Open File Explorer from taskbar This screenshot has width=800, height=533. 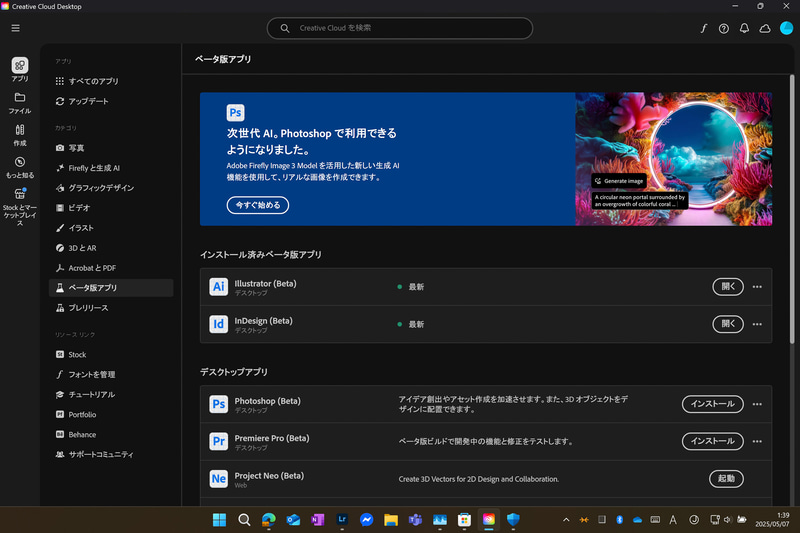tap(391, 520)
